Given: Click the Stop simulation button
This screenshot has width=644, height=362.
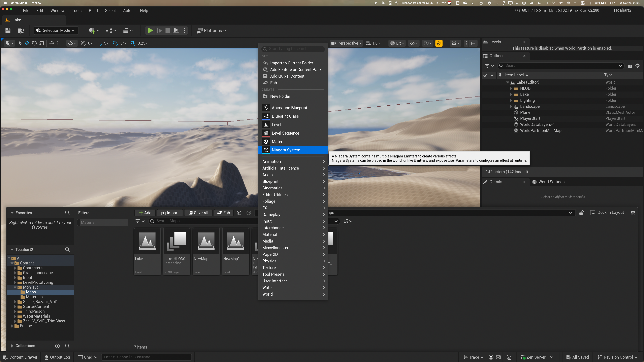Looking at the screenshot, I should point(168,30).
